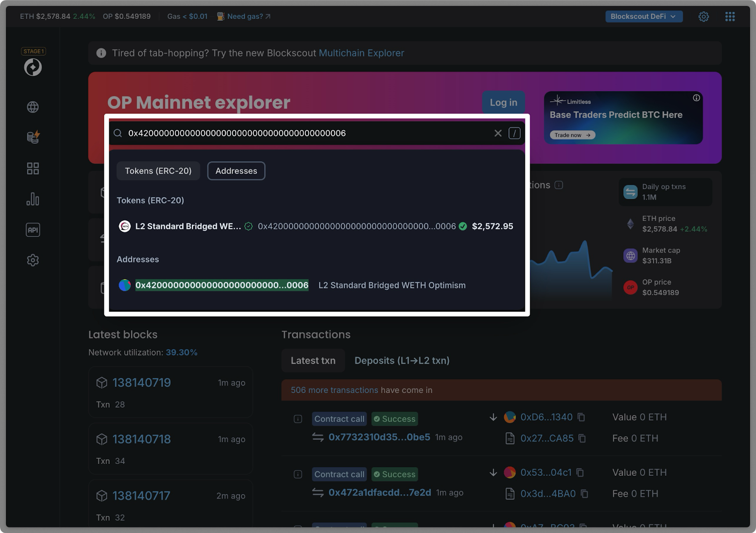The width and height of the screenshot is (756, 533).
Task: Click the search magnifier icon
Action: (118, 133)
